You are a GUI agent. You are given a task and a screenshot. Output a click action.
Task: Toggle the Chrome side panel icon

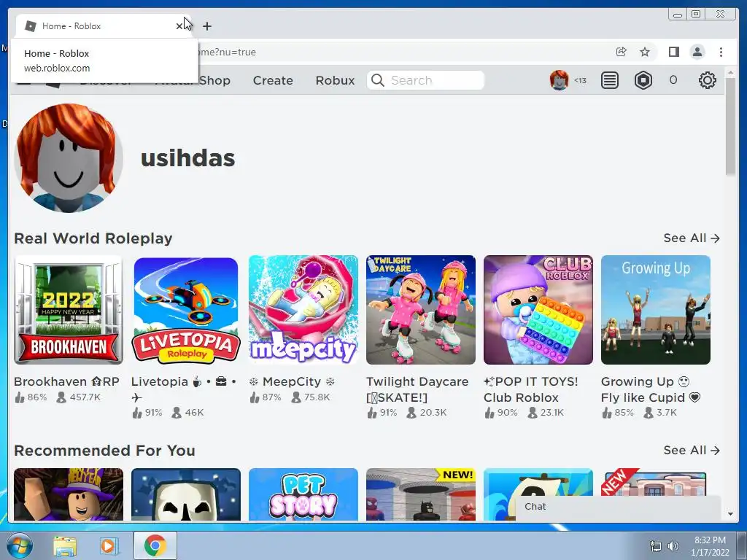click(x=673, y=52)
